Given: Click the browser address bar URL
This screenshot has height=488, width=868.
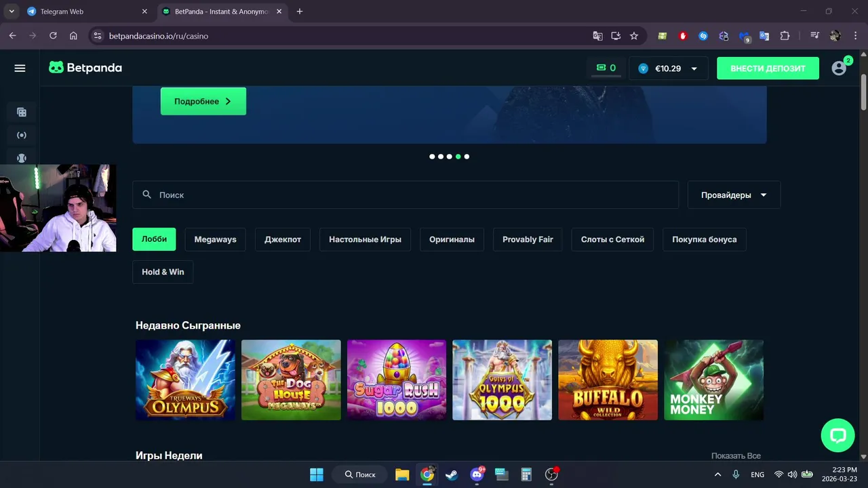Looking at the screenshot, I should tap(159, 36).
